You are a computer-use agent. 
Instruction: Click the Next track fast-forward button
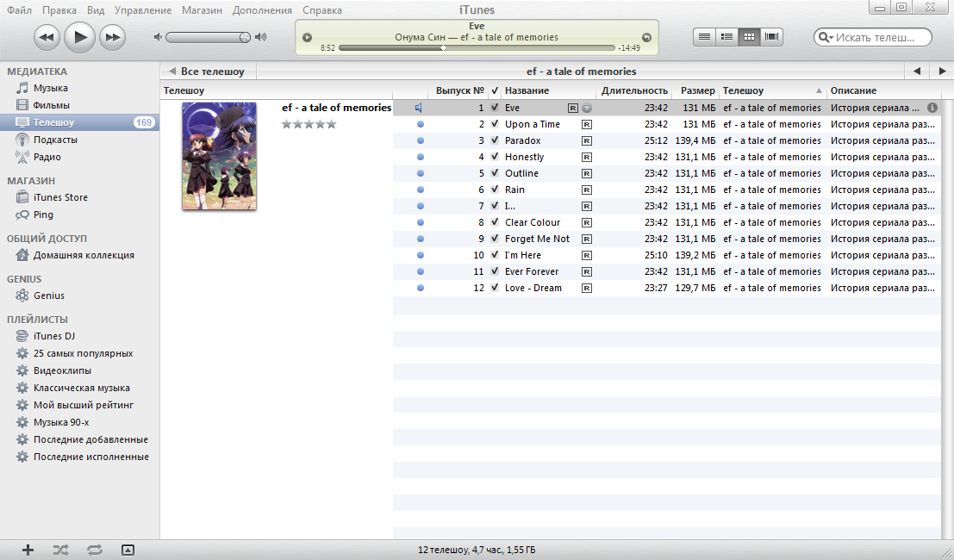tap(113, 38)
